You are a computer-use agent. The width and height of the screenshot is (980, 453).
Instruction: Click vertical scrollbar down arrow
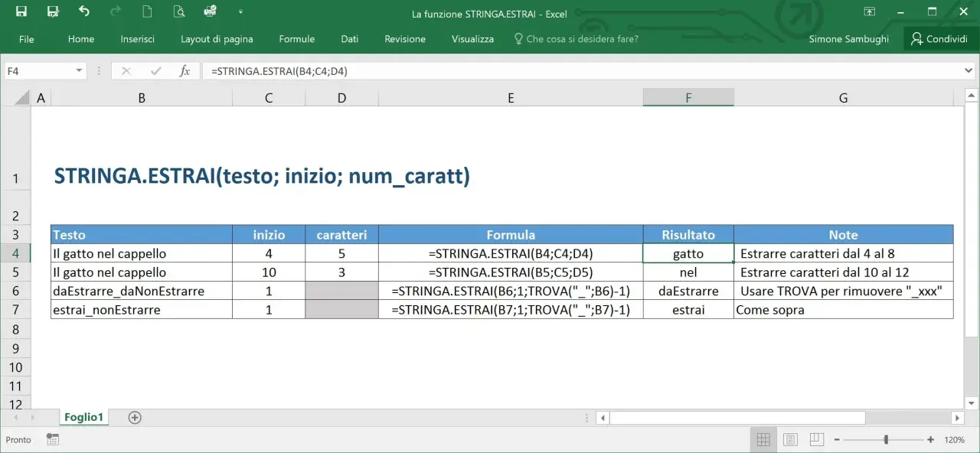pyautogui.click(x=972, y=402)
